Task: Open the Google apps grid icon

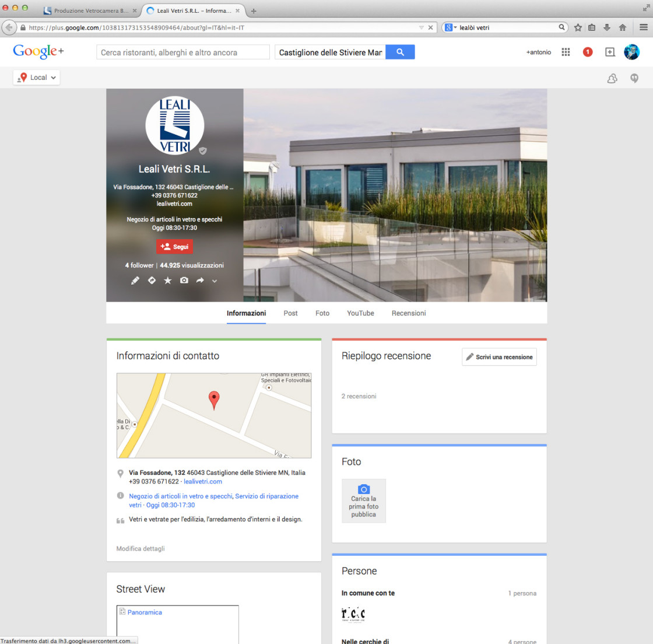Action: 565,52
